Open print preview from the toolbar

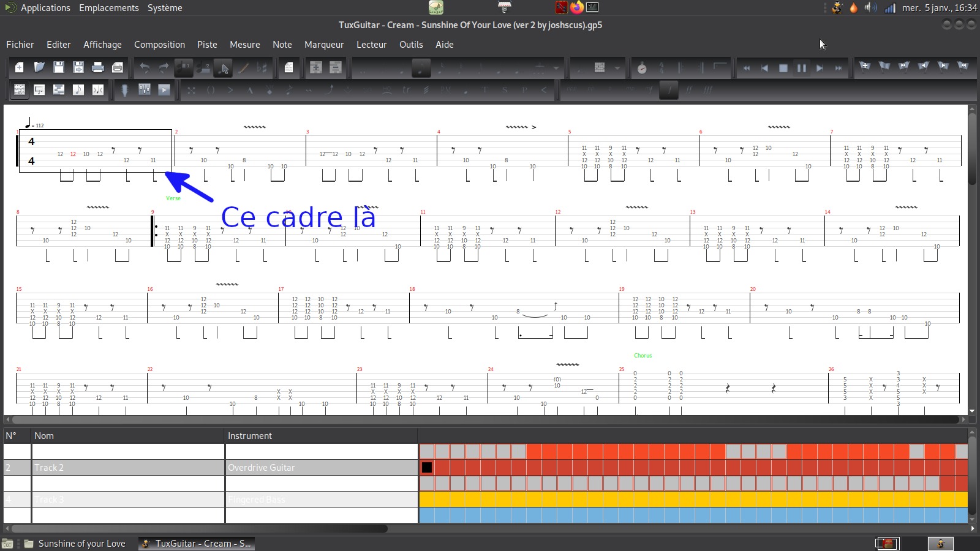118,68
